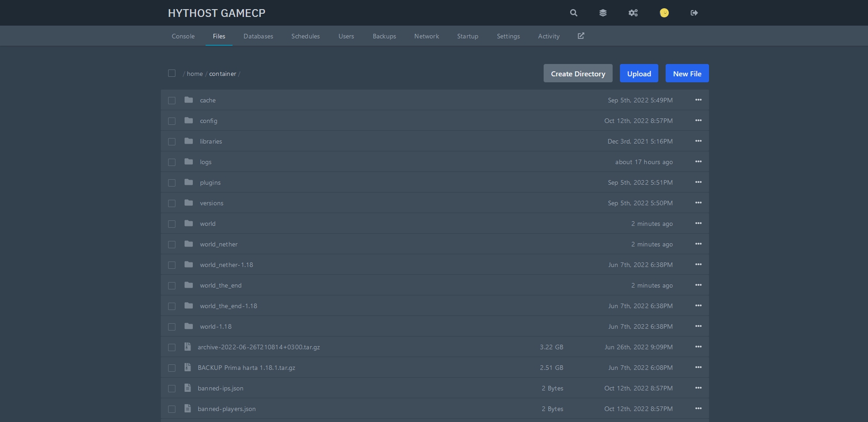Click the search magnifier icon in header

[573, 13]
